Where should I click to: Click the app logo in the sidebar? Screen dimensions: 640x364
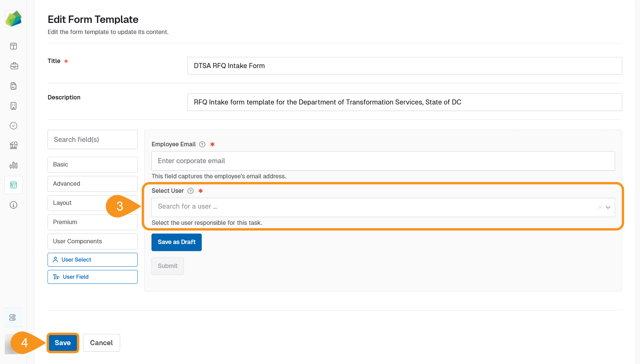click(x=13, y=19)
